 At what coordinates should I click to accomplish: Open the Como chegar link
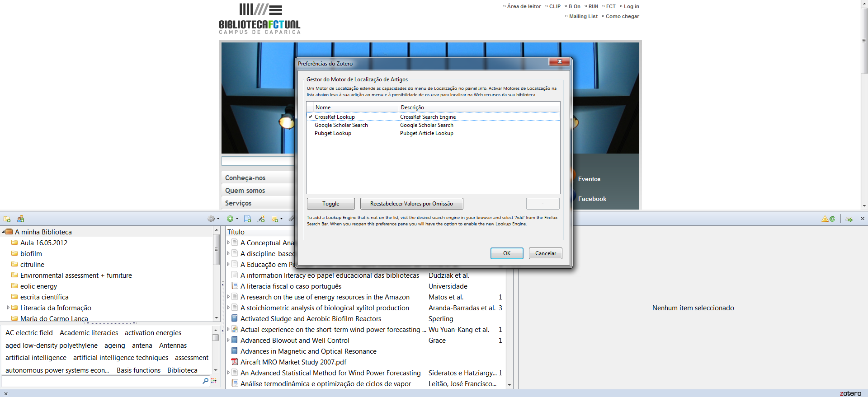[x=623, y=16]
